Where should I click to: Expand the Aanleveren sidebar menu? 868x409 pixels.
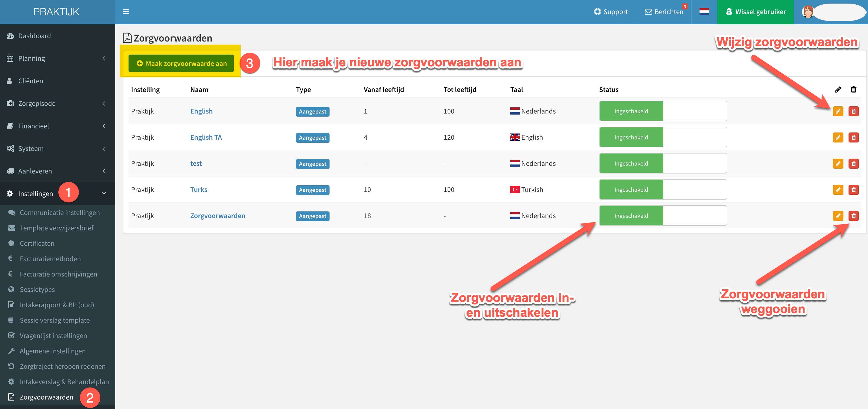click(57, 171)
